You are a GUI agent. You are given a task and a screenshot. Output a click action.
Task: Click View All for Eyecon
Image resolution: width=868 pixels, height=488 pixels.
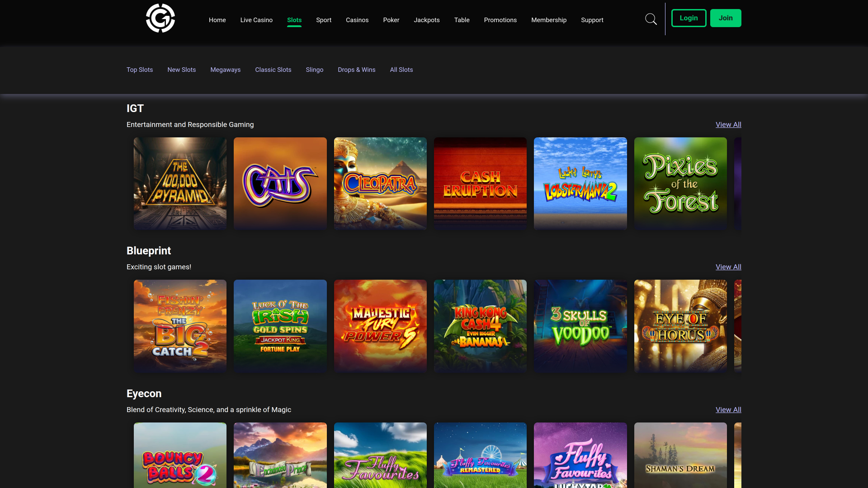pyautogui.click(x=728, y=409)
